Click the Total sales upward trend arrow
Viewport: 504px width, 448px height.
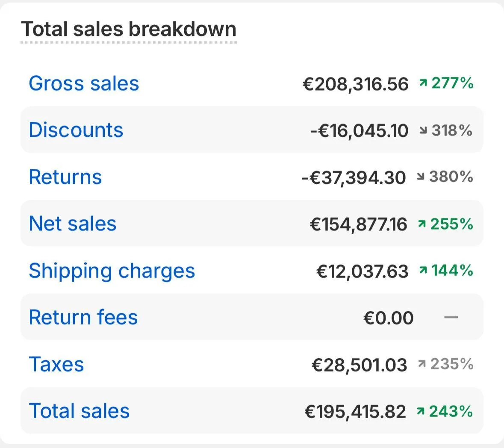coord(421,411)
